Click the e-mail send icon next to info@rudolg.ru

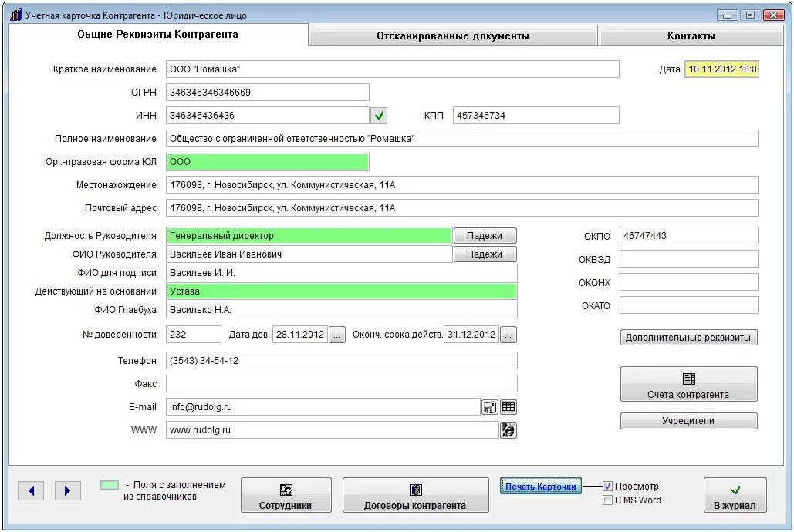(x=490, y=407)
